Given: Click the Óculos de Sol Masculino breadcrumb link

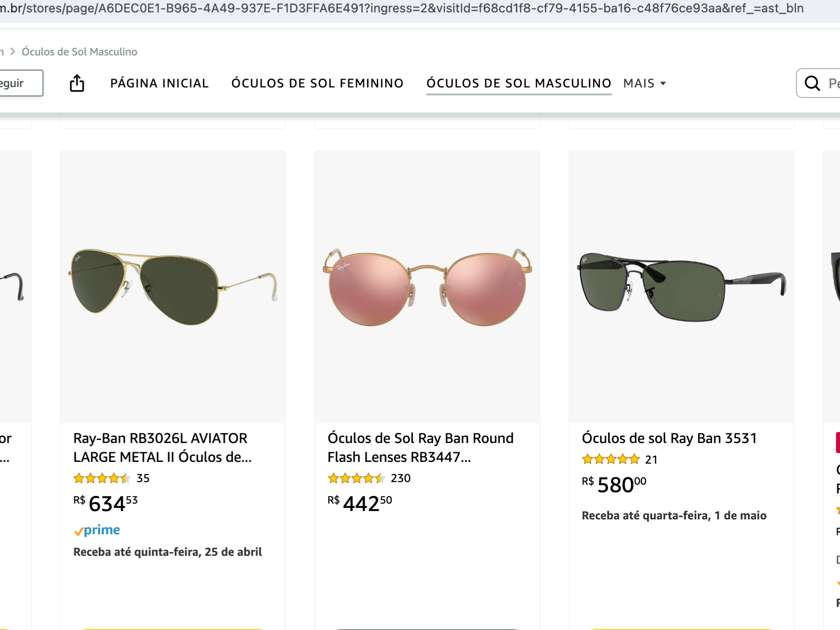Looking at the screenshot, I should click(79, 52).
